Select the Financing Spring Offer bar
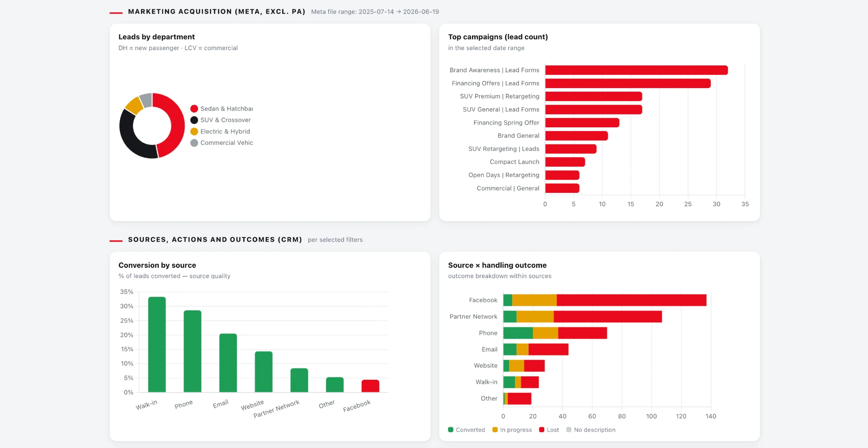Screen dimensions: 868x448 pyautogui.click(x=582, y=122)
